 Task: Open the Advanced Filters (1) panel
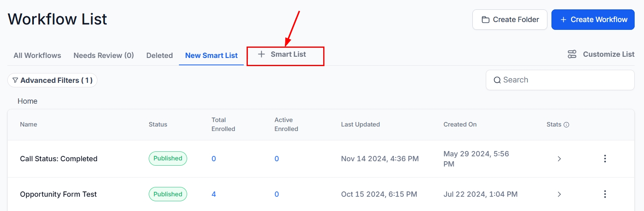coord(53,80)
